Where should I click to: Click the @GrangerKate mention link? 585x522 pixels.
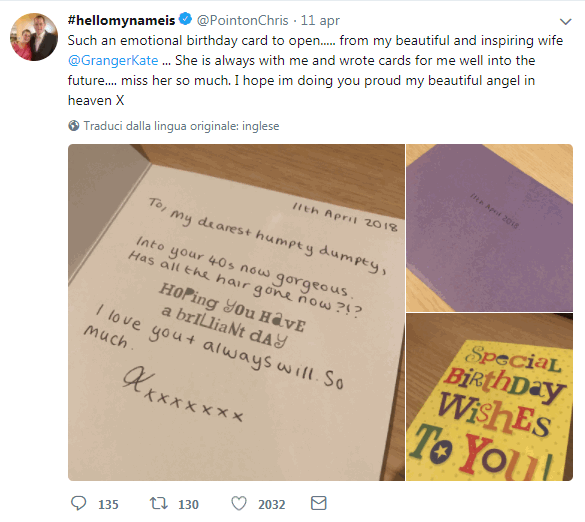point(113,60)
